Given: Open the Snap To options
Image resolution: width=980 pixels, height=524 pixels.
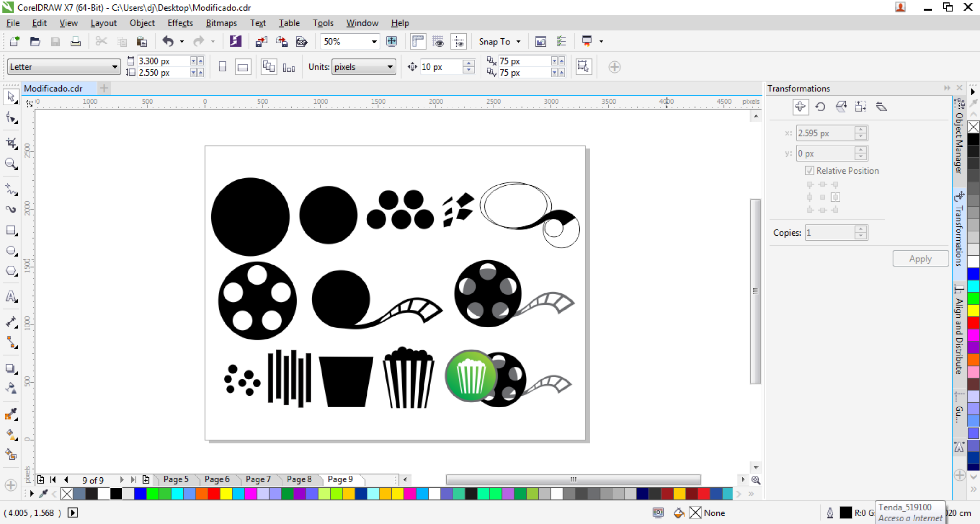Looking at the screenshot, I should coord(499,42).
